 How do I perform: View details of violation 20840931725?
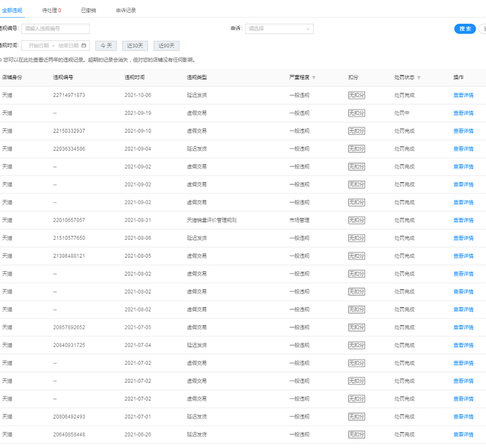tap(464, 345)
